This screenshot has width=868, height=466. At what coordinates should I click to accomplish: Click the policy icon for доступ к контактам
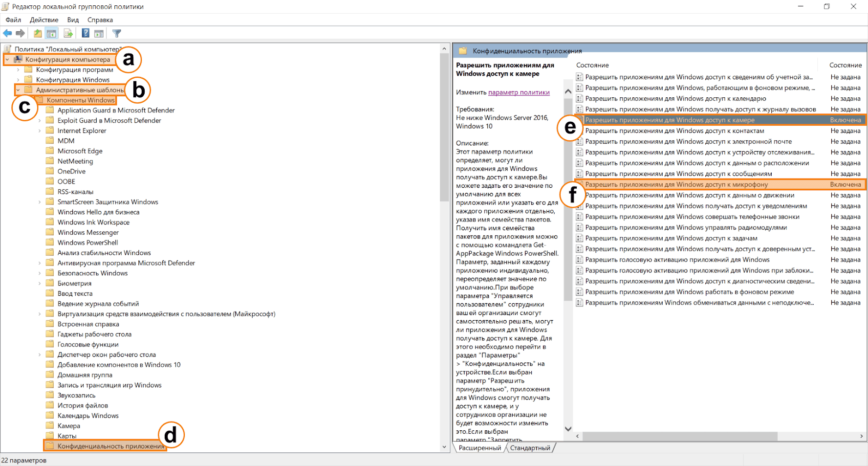pos(580,131)
